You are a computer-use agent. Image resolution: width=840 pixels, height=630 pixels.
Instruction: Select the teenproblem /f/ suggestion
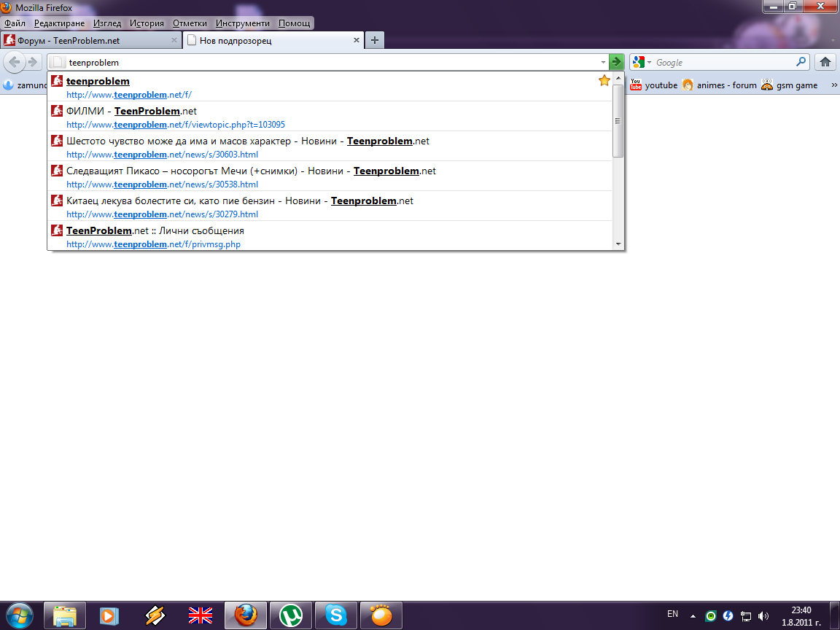(330, 87)
